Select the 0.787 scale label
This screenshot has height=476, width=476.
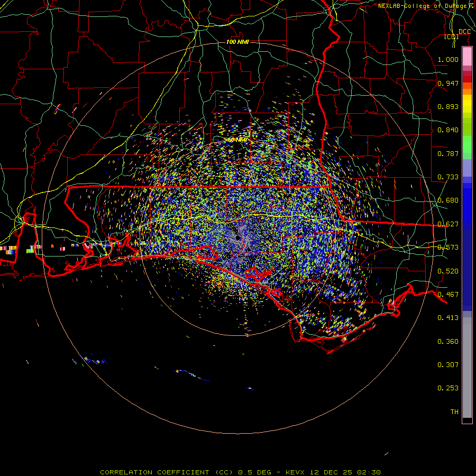coord(448,153)
